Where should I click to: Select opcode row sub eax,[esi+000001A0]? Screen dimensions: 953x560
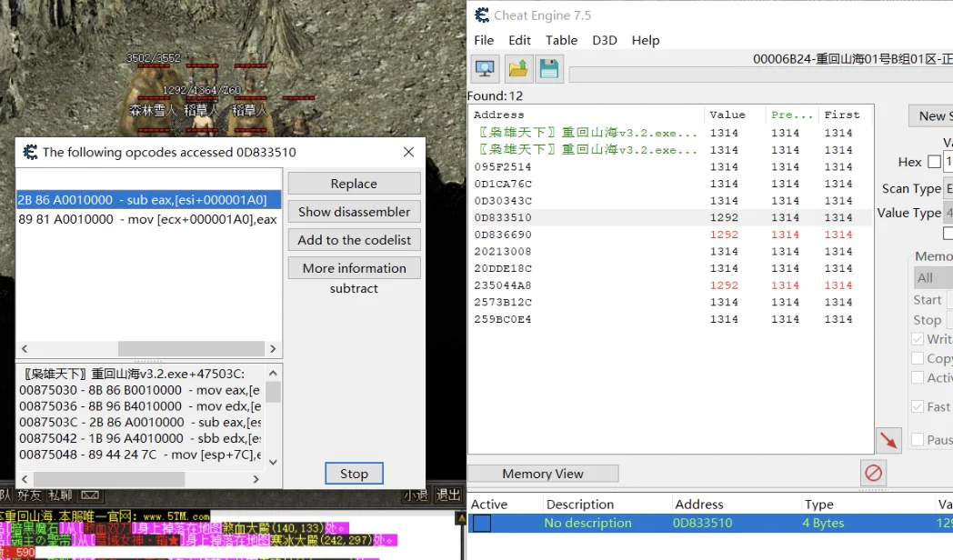coord(149,200)
